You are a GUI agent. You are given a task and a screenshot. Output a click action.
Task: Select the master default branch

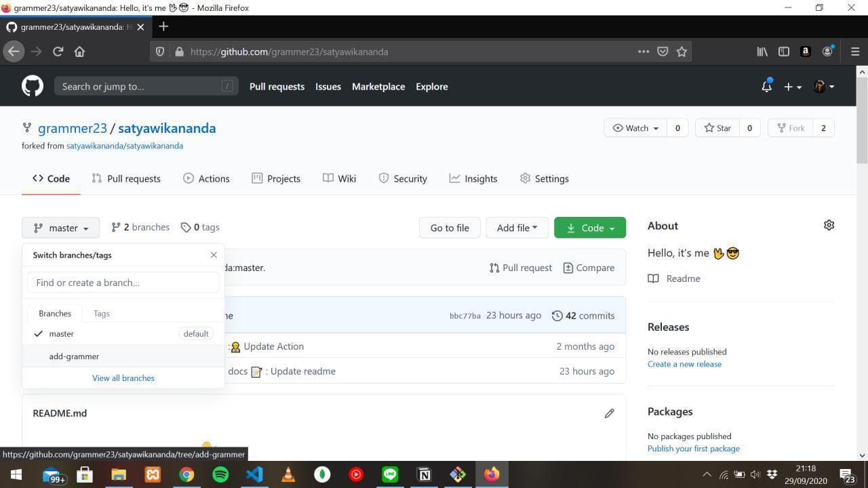point(61,333)
